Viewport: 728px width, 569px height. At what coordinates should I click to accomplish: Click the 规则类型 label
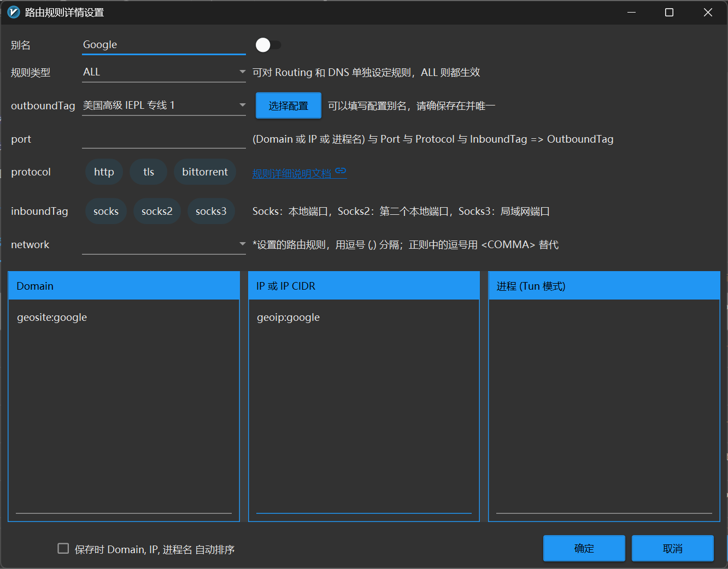pos(31,72)
